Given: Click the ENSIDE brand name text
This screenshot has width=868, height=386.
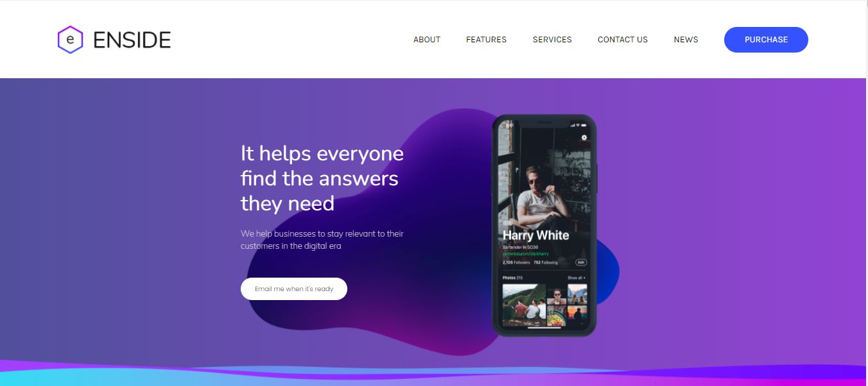Looking at the screenshot, I should pyautogui.click(x=132, y=40).
